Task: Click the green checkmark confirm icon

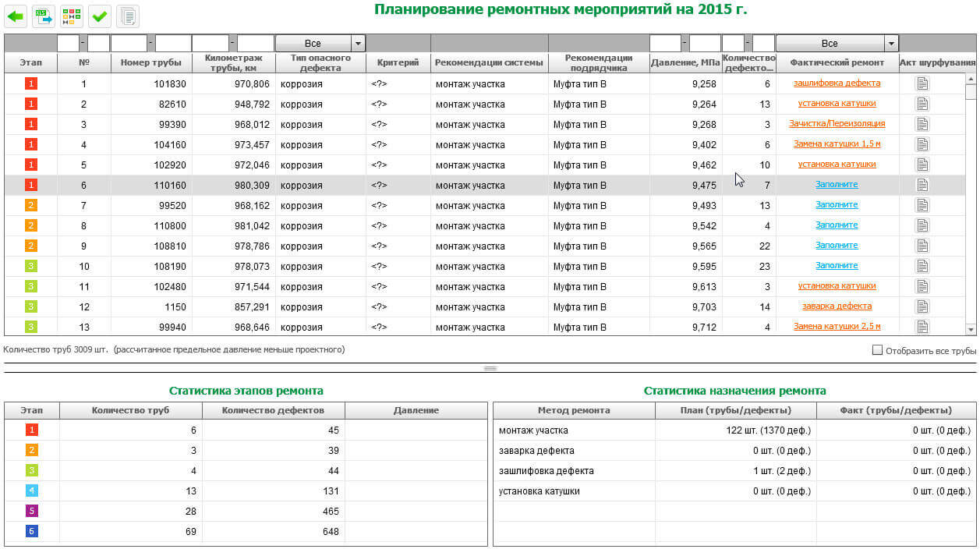Action: [100, 16]
